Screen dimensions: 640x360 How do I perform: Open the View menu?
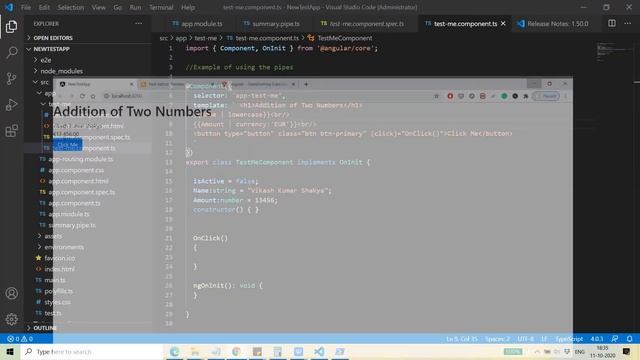[x=98, y=7]
